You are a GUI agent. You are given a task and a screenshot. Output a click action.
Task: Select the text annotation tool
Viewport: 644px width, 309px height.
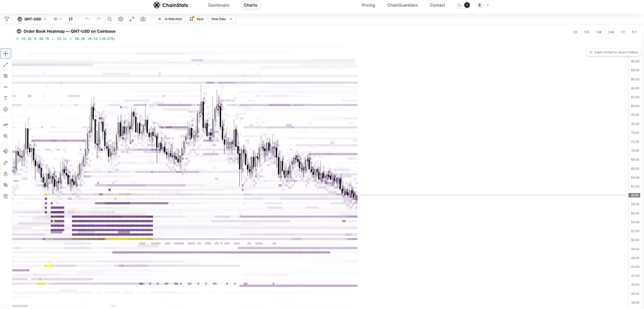[6, 98]
